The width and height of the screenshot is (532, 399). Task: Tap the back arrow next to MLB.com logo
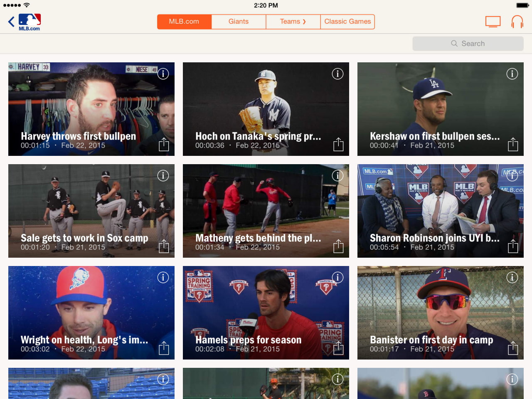click(x=11, y=22)
